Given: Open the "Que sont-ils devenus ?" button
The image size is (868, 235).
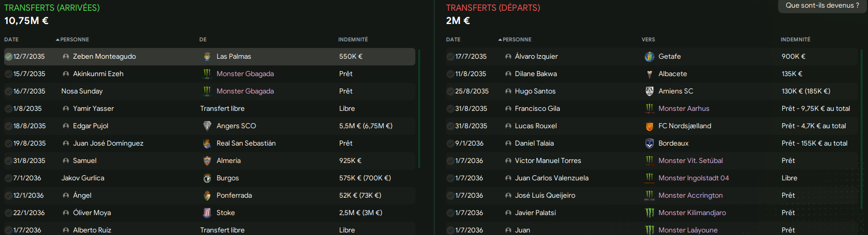Looking at the screenshot, I should tap(823, 6).
